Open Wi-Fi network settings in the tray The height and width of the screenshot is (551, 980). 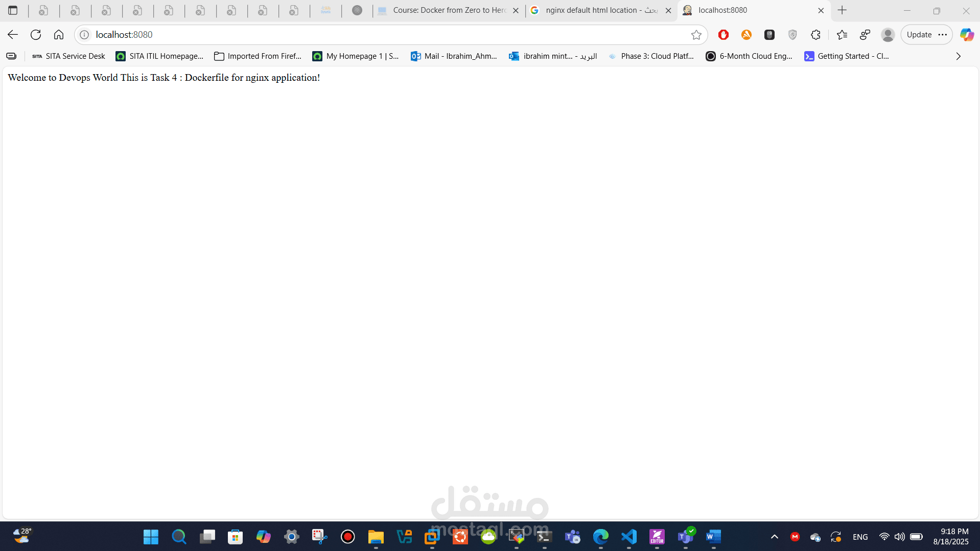(884, 537)
